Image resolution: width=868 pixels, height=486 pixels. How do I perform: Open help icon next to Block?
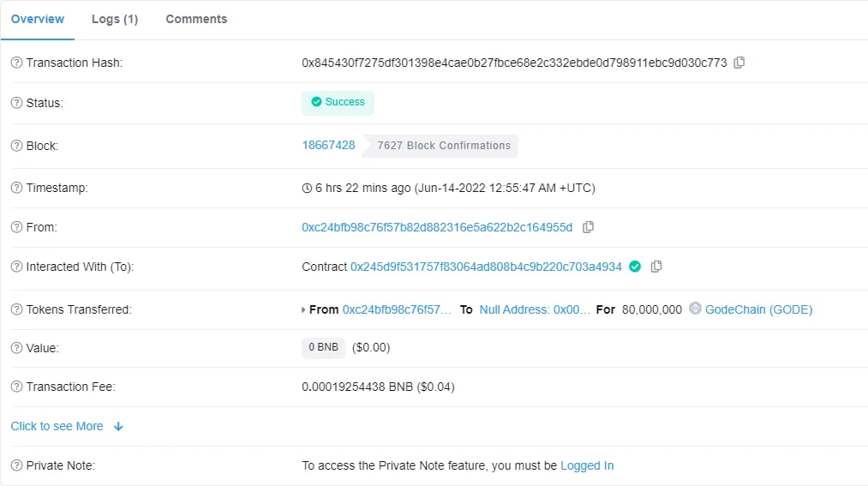16,146
